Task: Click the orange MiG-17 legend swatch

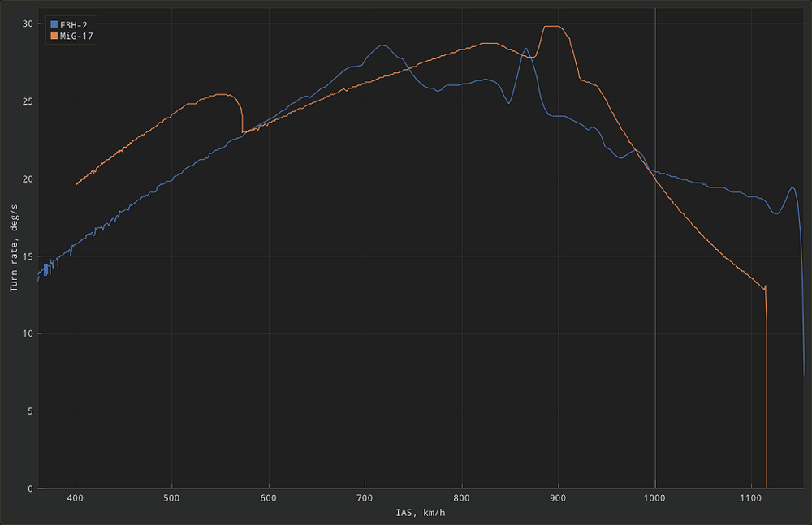Action: point(54,36)
